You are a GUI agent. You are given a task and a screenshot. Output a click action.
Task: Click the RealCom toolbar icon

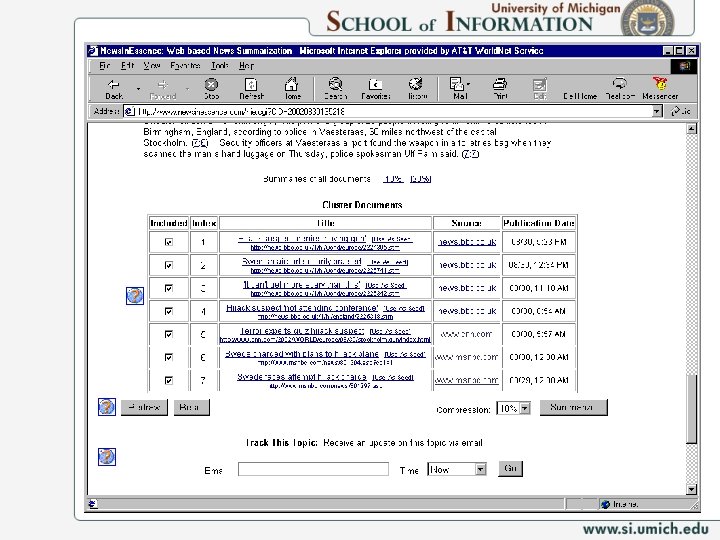click(620, 89)
